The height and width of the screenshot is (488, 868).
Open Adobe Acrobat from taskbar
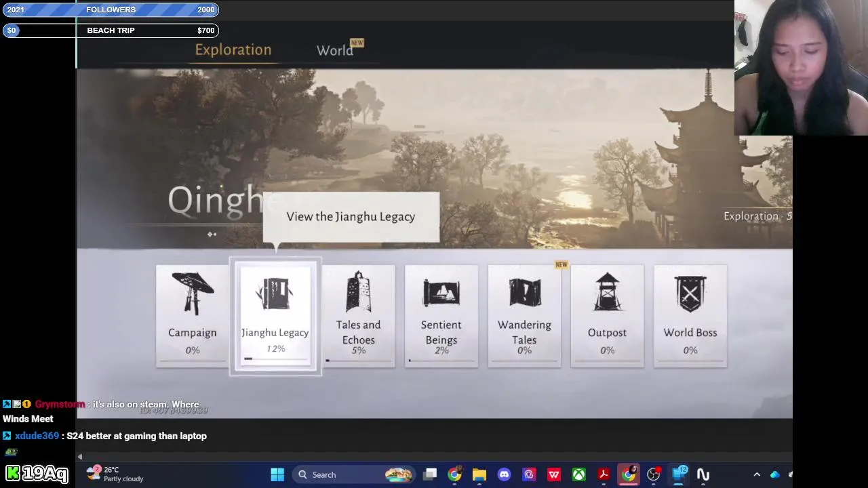(603, 474)
